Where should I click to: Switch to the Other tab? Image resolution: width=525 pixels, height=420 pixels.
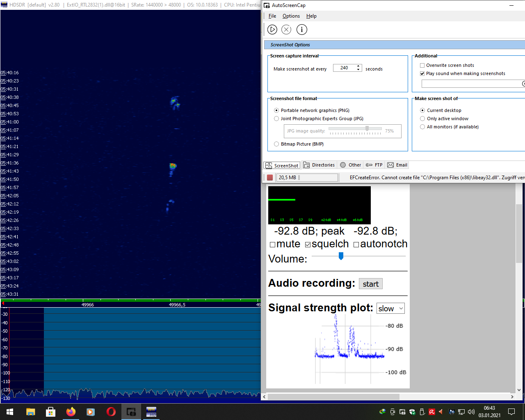[x=350, y=165]
